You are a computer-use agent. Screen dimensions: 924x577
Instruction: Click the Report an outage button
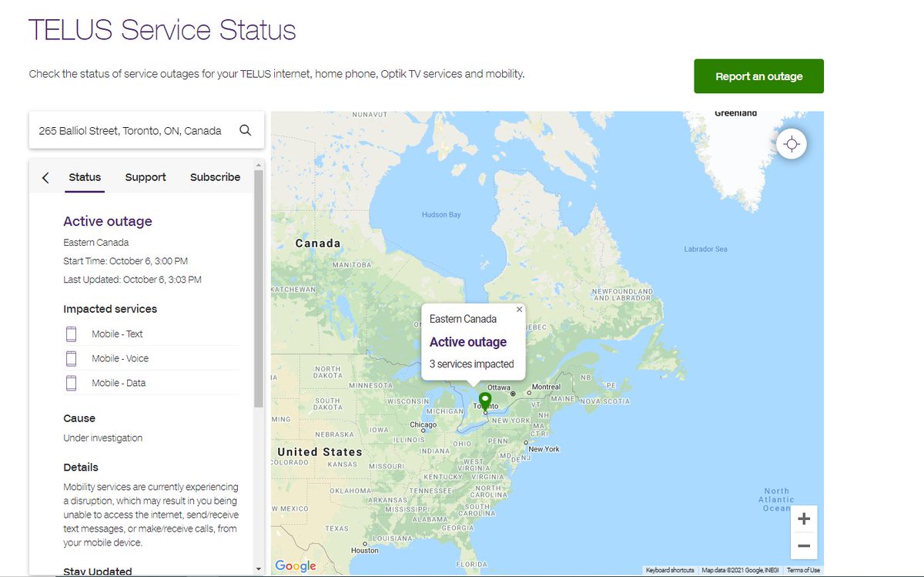pyautogui.click(x=758, y=76)
